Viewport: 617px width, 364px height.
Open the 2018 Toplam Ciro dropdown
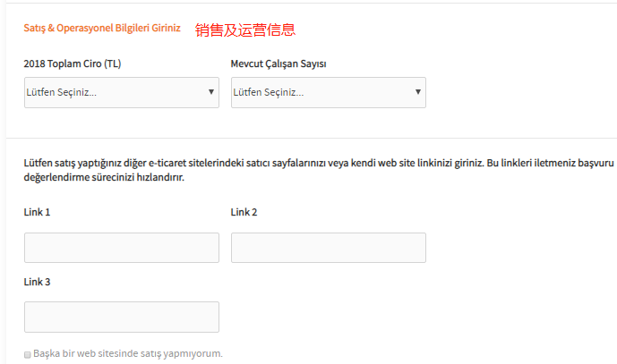click(x=121, y=92)
